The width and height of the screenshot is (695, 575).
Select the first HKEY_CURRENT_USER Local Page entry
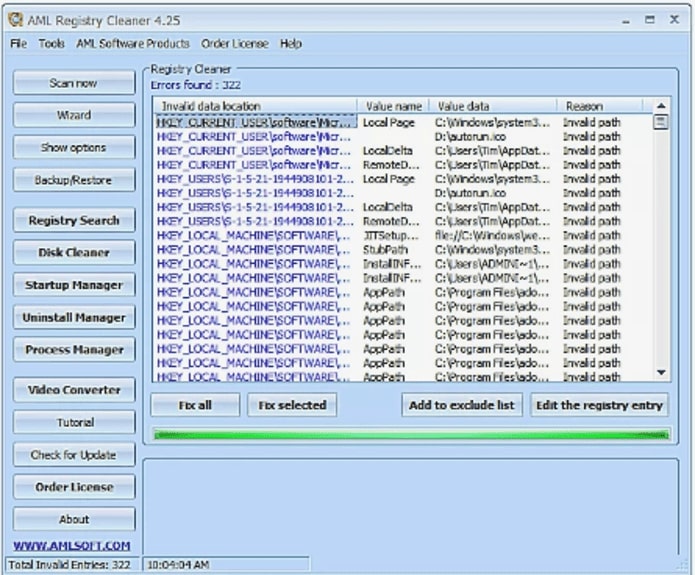255,122
